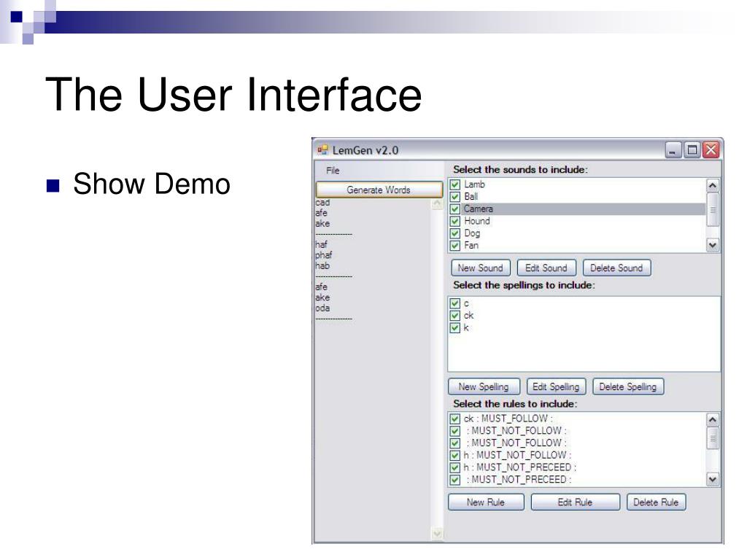The width and height of the screenshot is (747, 560).
Task: Click the Delete Sound button
Action: pos(616,268)
